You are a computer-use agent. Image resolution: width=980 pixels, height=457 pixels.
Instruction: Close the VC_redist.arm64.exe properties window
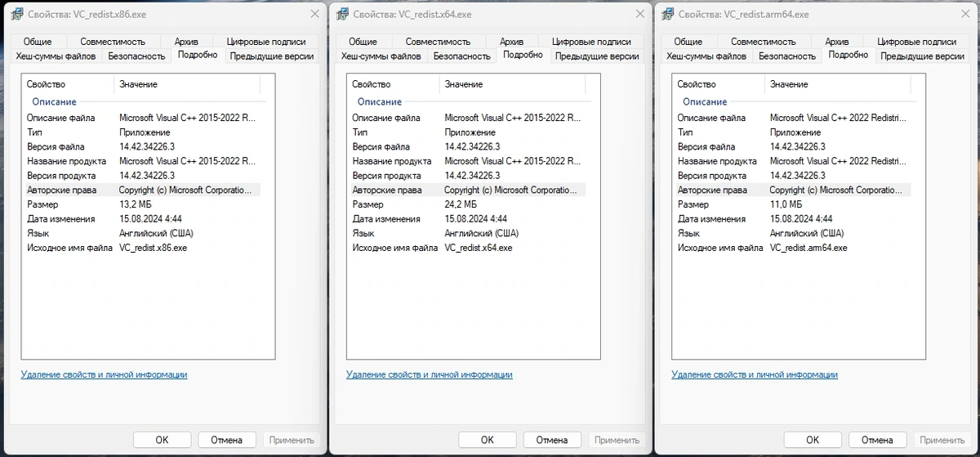click(x=965, y=14)
